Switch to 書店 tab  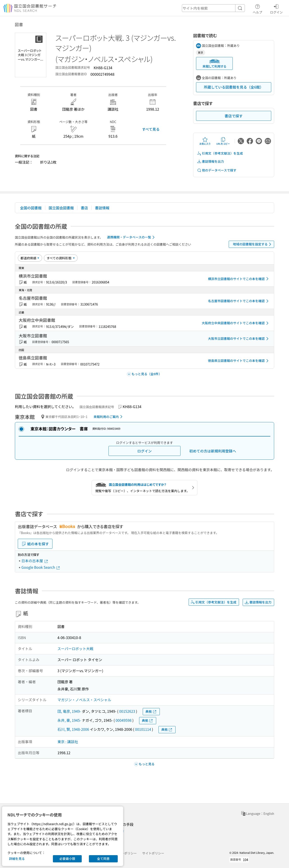[84, 208]
